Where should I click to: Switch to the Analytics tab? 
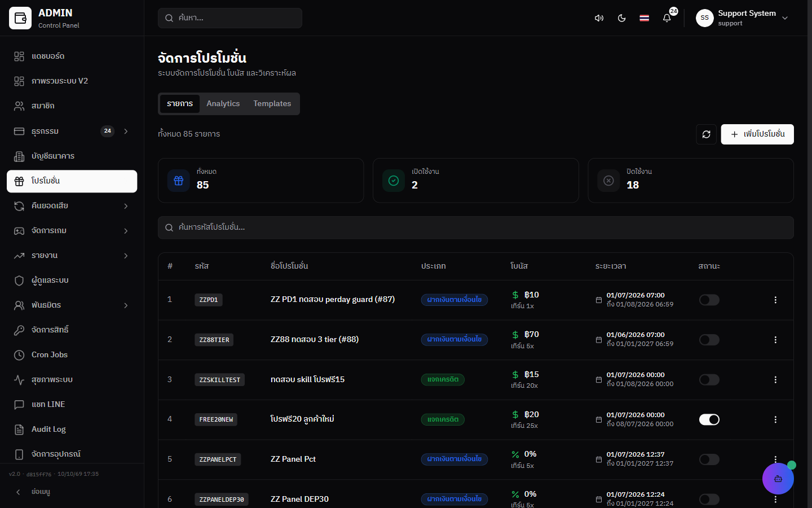pyautogui.click(x=223, y=104)
